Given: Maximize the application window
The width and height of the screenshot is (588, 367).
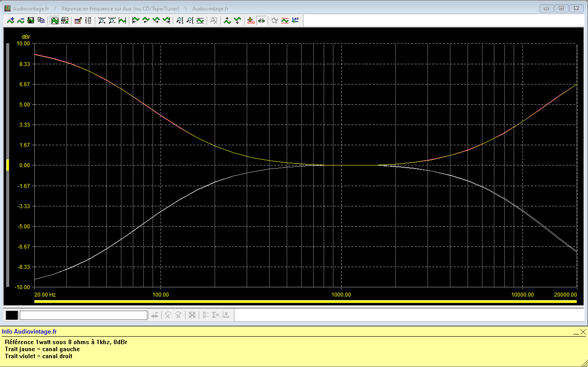Looking at the screenshot, I should [x=561, y=8].
